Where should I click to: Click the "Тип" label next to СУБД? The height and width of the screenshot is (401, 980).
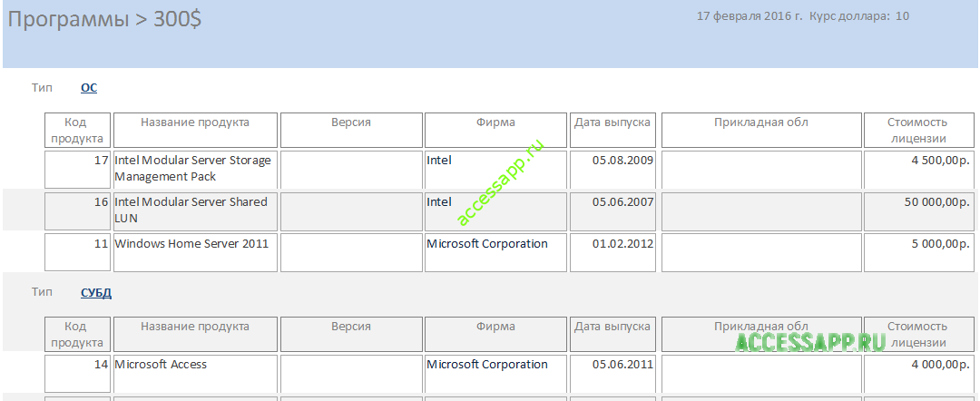(43, 292)
